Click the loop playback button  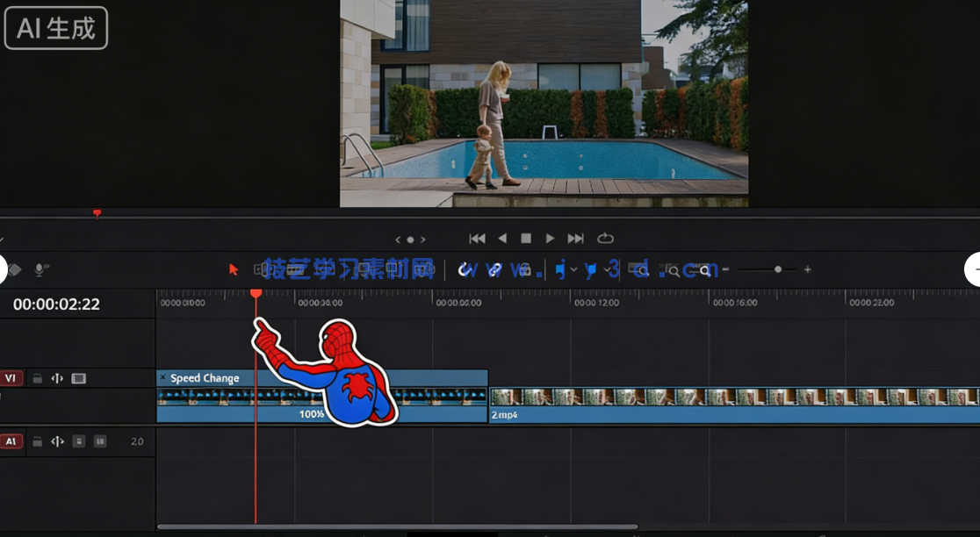[x=603, y=238]
